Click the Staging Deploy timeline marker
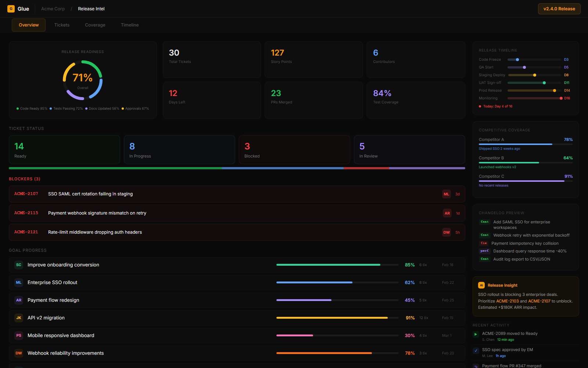The height and width of the screenshot is (368, 588). pyautogui.click(x=535, y=75)
